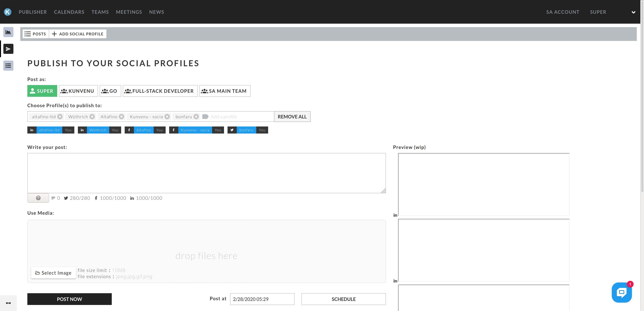Open the list view sidebar icon

[x=8, y=65]
